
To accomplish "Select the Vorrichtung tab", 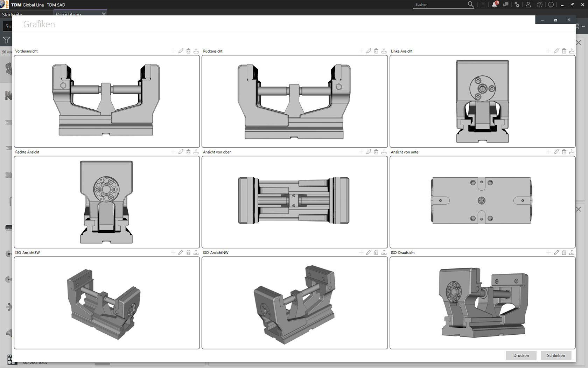I will coord(68,14).
